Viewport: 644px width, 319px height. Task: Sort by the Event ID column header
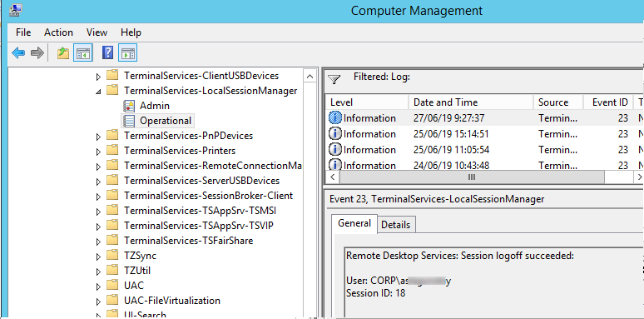609,102
